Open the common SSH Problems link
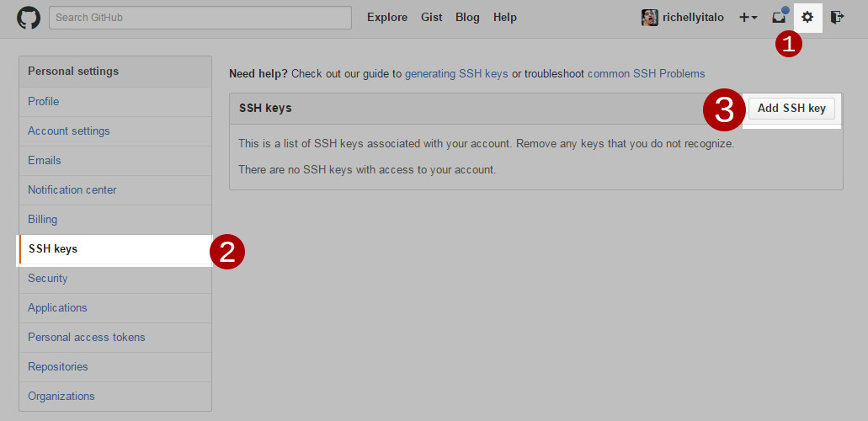The width and height of the screenshot is (868, 421). (646, 74)
